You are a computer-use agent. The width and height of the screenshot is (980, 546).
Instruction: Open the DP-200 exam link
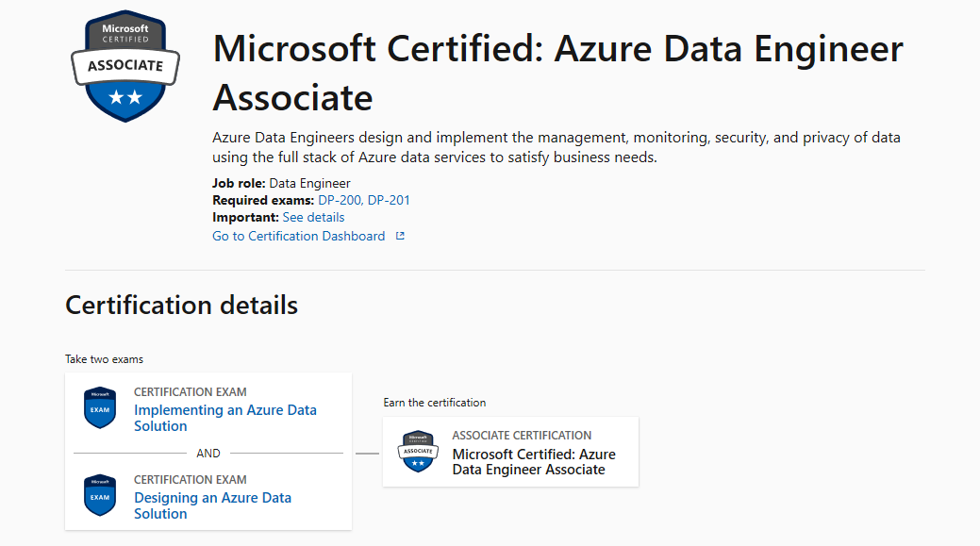point(340,201)
